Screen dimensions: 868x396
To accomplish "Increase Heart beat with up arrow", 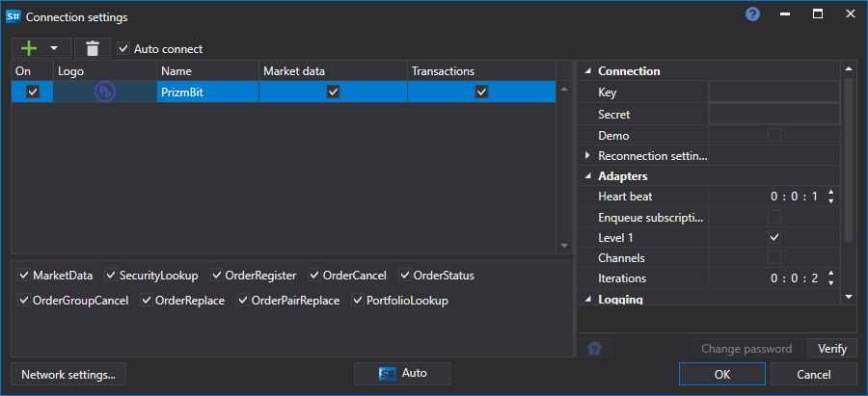I will [x=831, y=192].
